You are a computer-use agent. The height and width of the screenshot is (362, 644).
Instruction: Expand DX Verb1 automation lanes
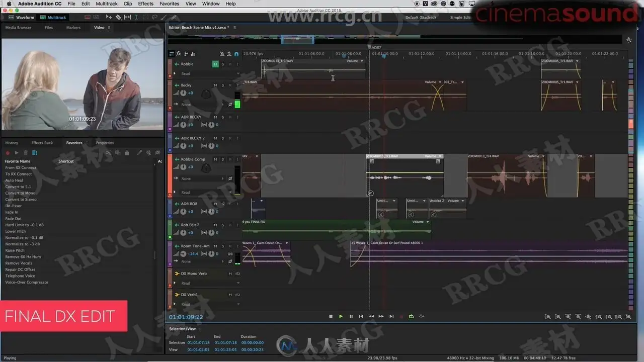coord(175,304)
